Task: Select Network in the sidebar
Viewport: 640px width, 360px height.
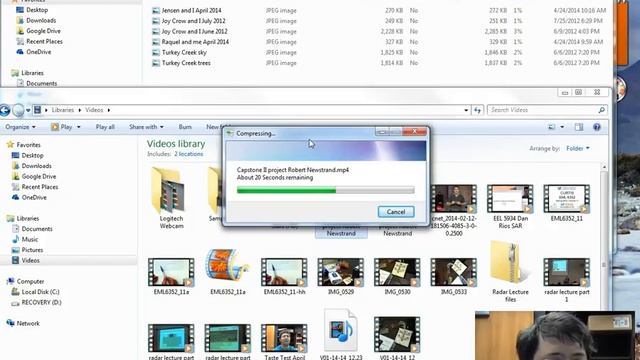Action: pos(28,323)
